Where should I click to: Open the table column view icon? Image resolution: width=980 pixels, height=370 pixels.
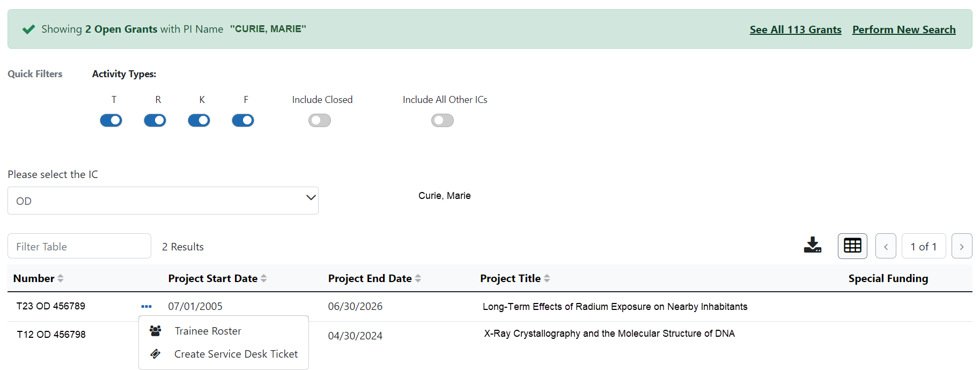pos(852,246)
